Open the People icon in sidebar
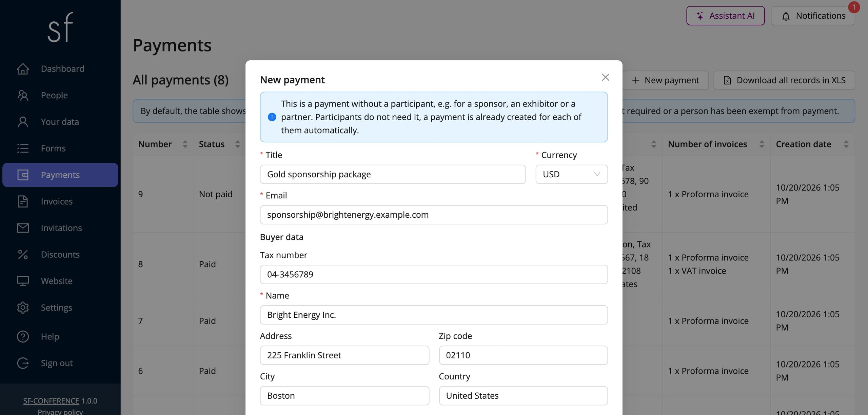868x415 pixels. pos(23,95)
